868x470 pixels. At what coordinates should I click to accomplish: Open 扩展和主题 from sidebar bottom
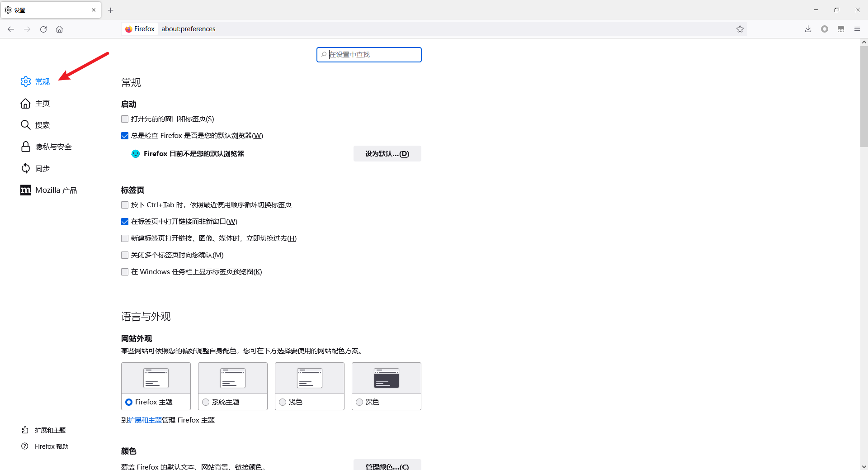44,430
